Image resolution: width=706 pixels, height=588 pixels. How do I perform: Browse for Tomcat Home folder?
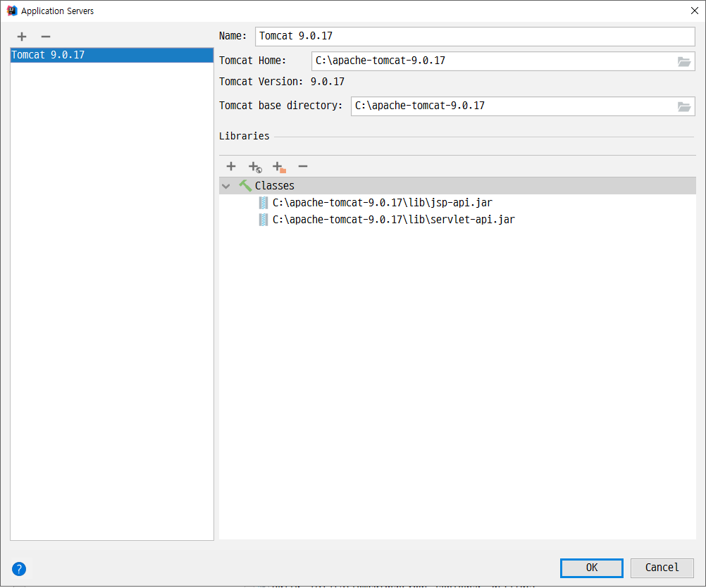(684, 62)
